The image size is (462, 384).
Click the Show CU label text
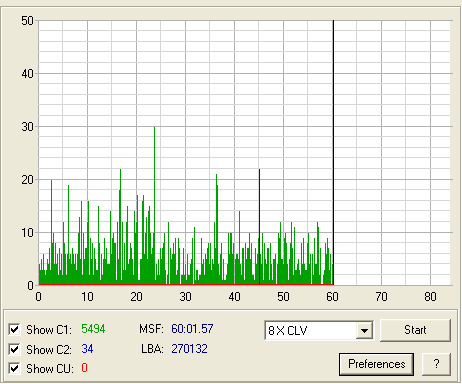(50, 369)
